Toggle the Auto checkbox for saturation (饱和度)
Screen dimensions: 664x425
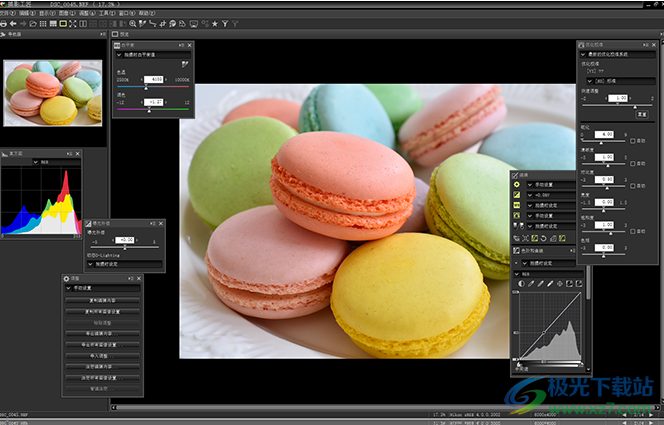[x=633, y=231]
